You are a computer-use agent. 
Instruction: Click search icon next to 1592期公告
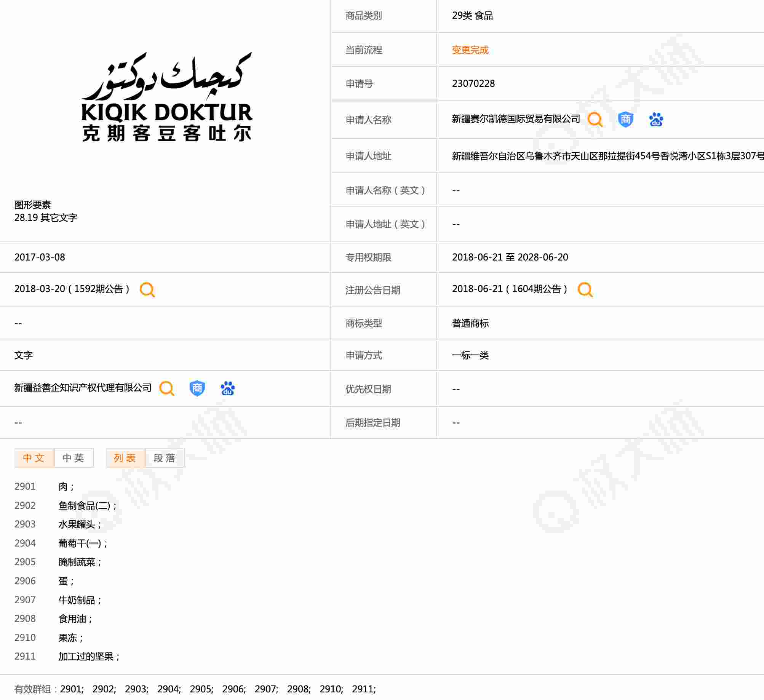(147, 289)
